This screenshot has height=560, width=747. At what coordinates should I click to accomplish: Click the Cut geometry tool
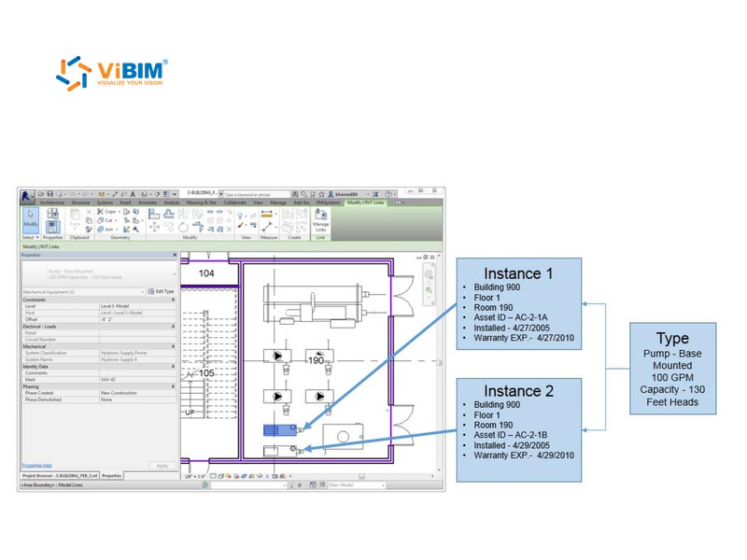click(x=106, y=220)
